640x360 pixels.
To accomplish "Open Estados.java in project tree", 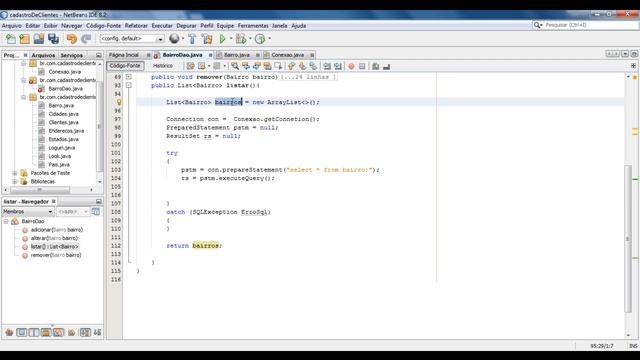I will click(63, 139).
